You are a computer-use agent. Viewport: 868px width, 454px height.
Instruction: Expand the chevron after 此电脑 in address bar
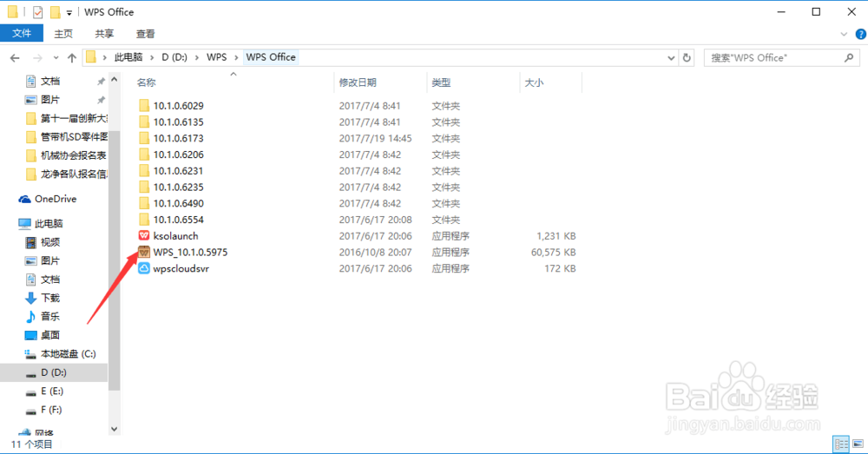pos(152,57)
